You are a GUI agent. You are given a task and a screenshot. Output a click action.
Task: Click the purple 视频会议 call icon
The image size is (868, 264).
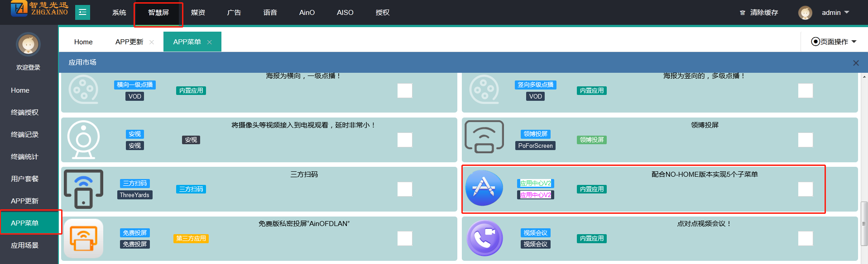tap(484, 238)
